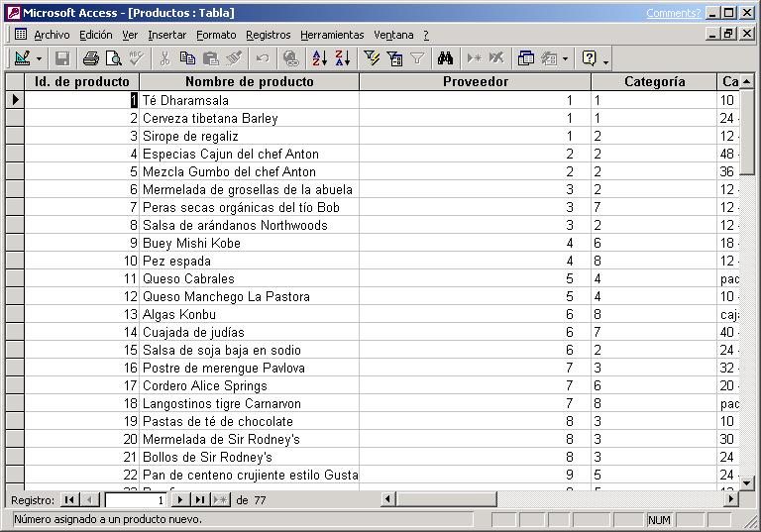This screenshot has height=532, width=761.
Task: Open the Ver menu
Action: pyautogui.click(x=130, y=35)
